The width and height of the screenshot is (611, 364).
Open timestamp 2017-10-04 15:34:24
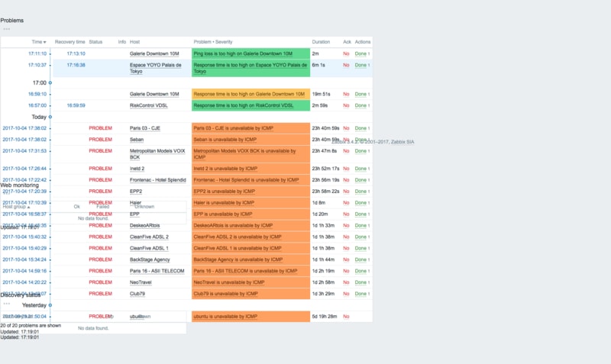coord(24,259)
